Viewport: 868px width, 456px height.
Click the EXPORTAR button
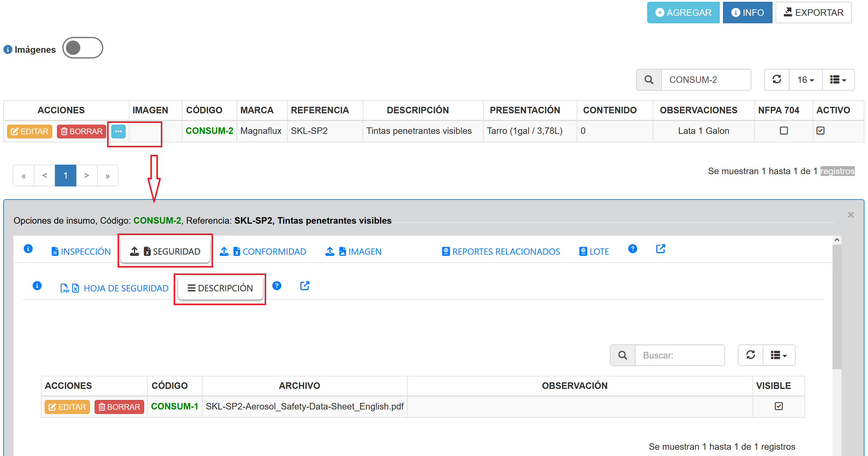(x=813, y=13)
